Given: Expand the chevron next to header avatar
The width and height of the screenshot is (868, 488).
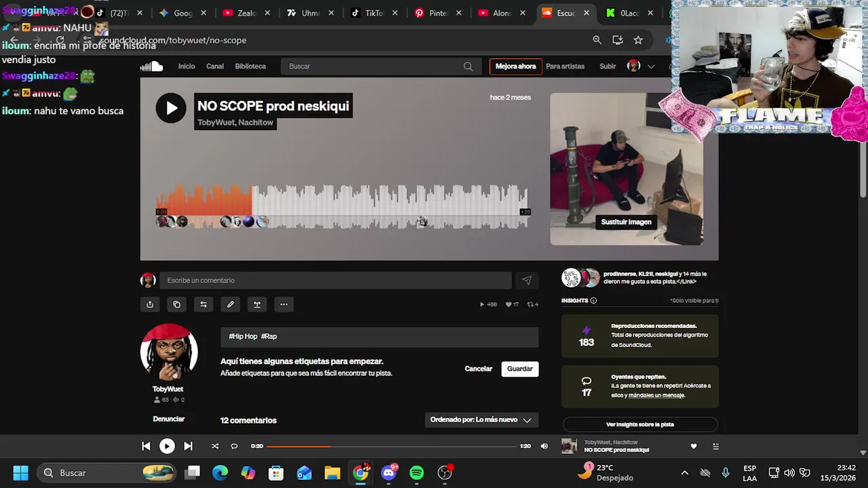Looking at the screenshot, I should coord(651,66).
